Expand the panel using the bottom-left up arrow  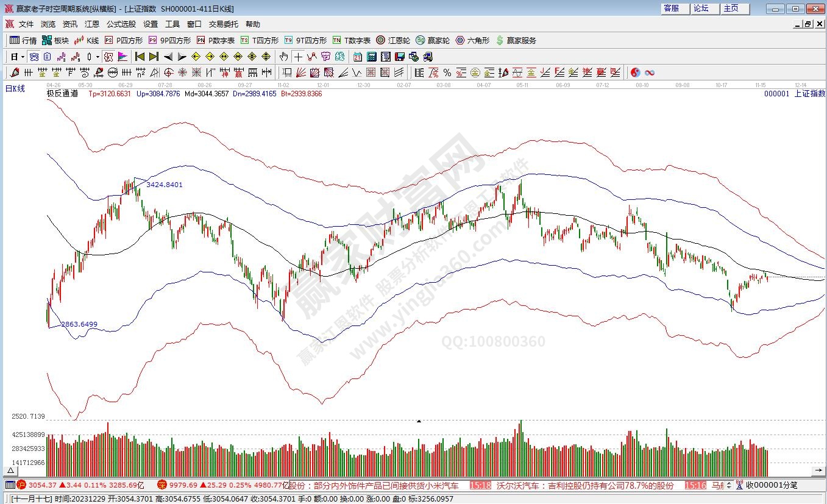click(x=10, y=471)
